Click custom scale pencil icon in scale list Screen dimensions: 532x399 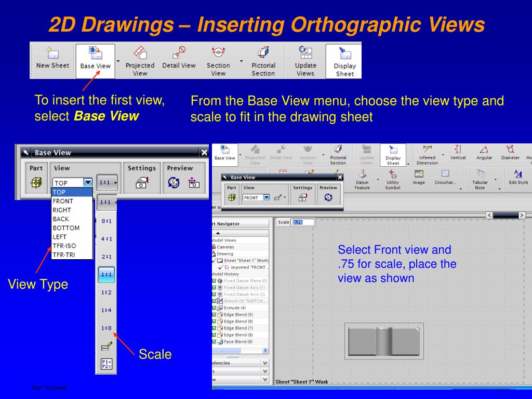click(107, 347)
